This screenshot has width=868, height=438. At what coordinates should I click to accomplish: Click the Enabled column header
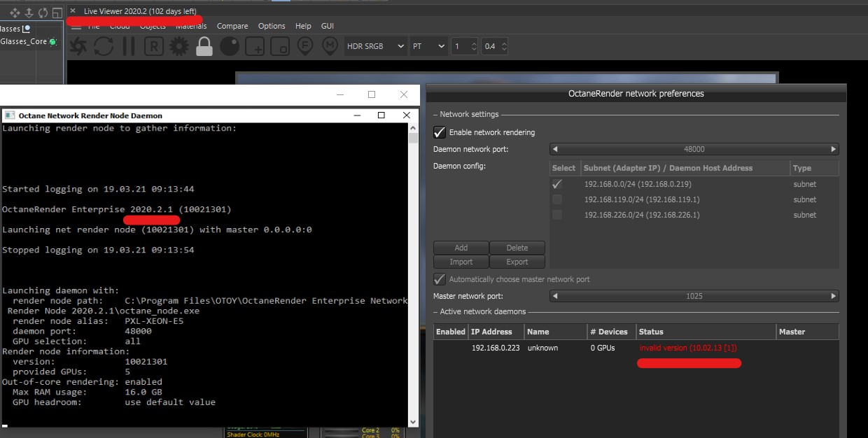(x=451, y=332)
